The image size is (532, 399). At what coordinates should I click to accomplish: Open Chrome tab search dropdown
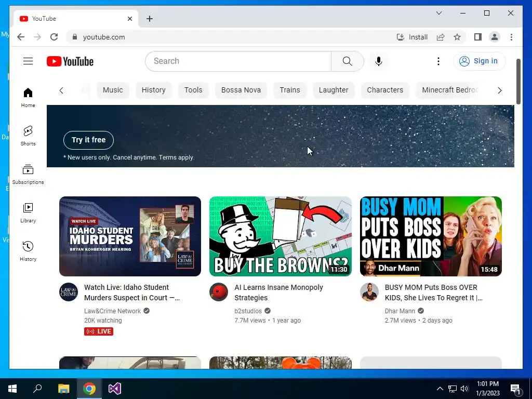coord(438,13)
